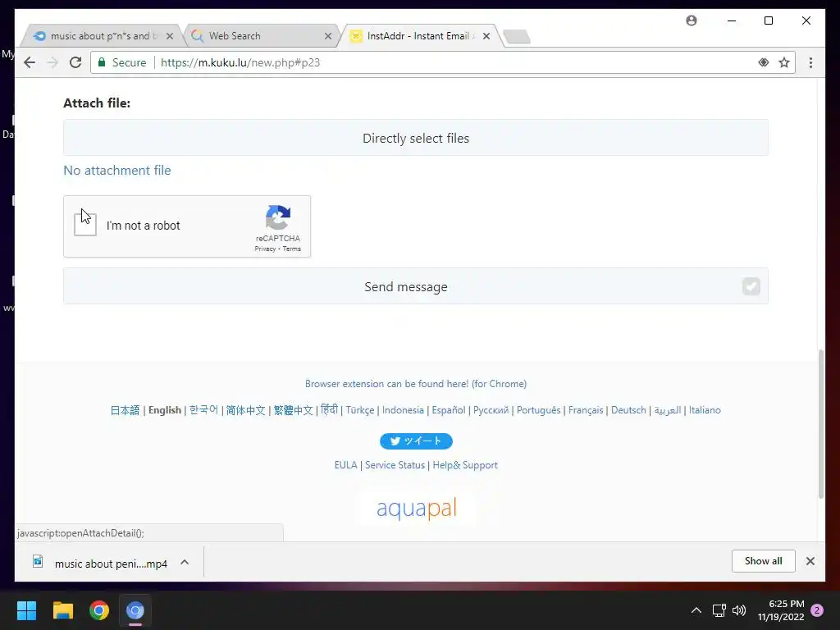The image size is (840, 630).
Task: Open the Chrome three-dot menu
Action: point(810,62)
